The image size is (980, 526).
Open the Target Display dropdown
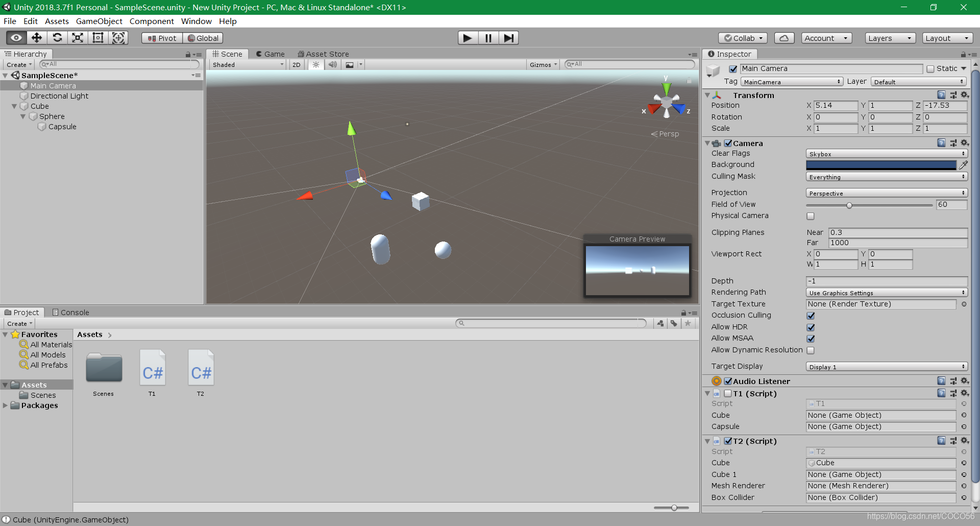(887, 367)
